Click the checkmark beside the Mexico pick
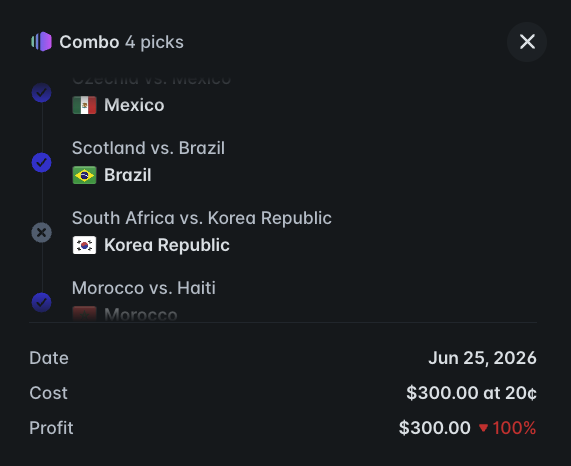571x466 pixels. coord(42,92)
